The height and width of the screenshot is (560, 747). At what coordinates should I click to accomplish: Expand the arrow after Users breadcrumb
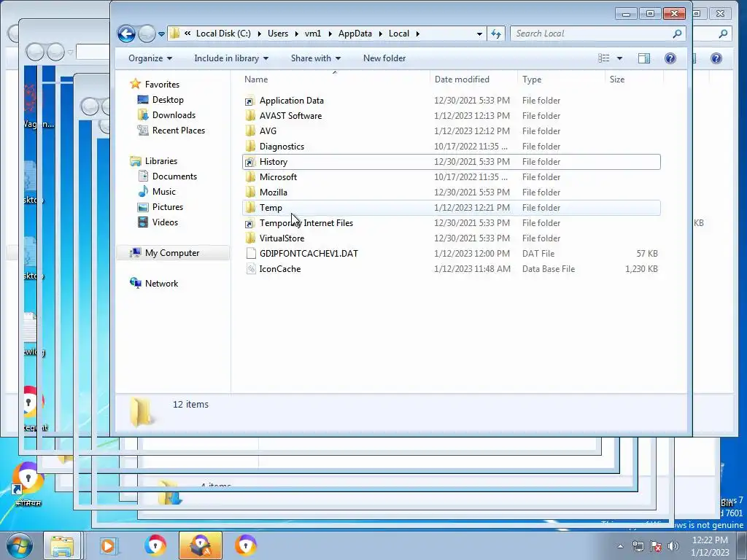pyautogui.click(x=296, y=34)
